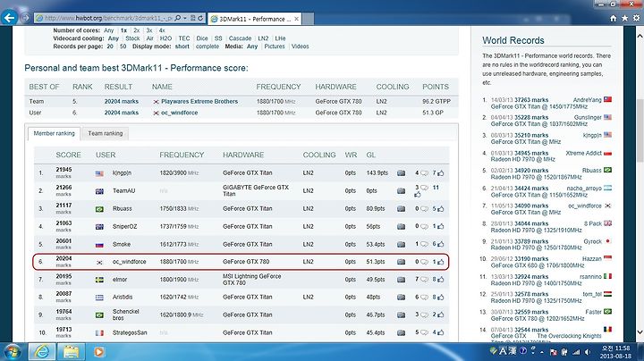Open comments bubble in StrategosSan row
Screen dimensions: 644x361
click(424, 332)
